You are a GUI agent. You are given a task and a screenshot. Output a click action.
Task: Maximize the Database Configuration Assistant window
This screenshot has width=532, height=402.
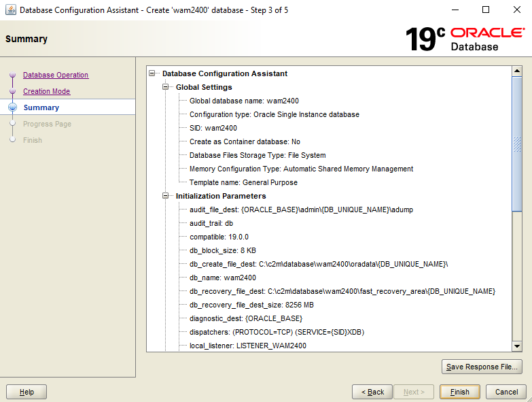click(x=486, y=10)
